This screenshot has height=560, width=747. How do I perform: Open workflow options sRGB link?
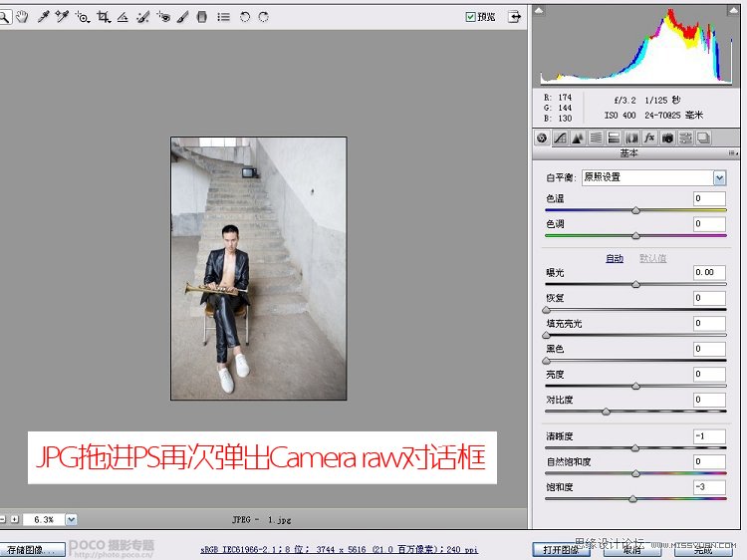[339, 550]
